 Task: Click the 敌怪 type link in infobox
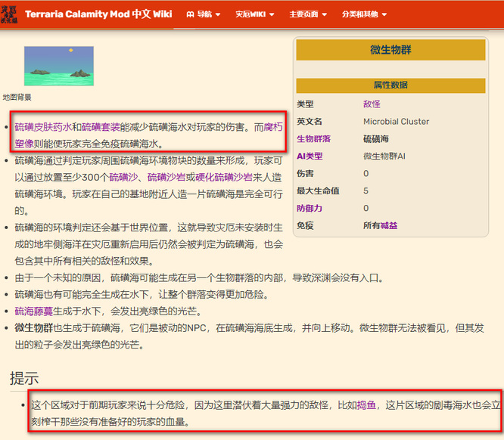click(x=372, y=104)
